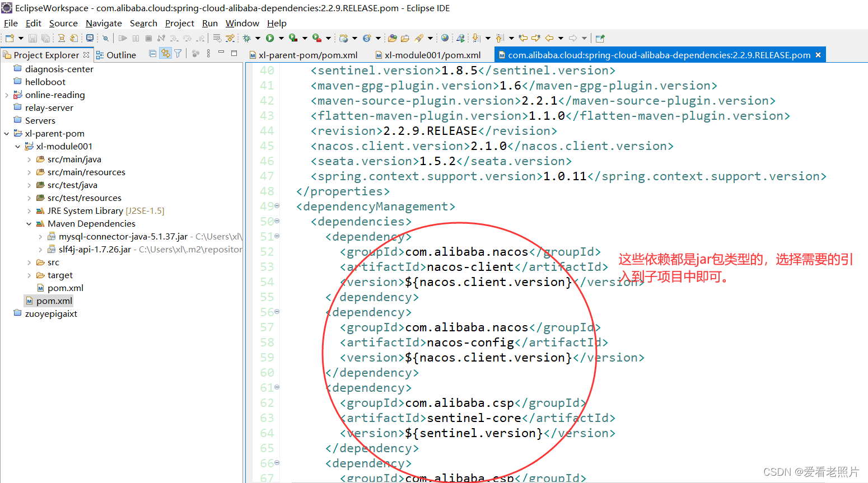Open the Debug dropdown arrow
Image resolution: width=868 pixels, height=483 pixels.
point(258,38)
